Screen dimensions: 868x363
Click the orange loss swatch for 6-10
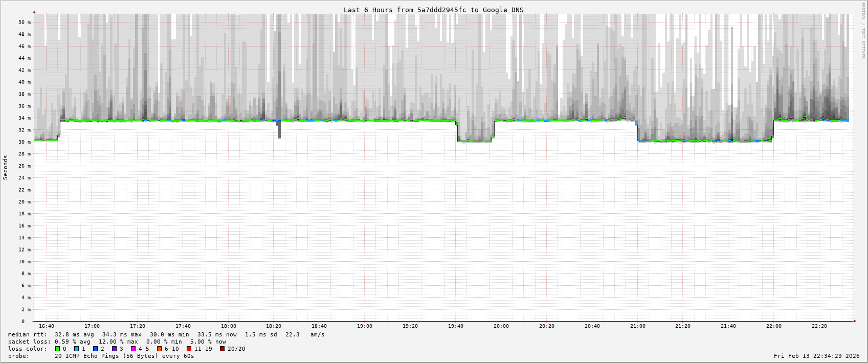[x=160, y=349]
